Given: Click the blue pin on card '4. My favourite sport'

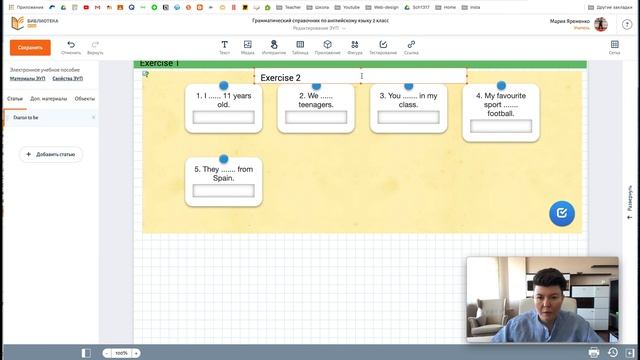Looking at the screenshot, I should pyautogui.click(x=501, y=85).
